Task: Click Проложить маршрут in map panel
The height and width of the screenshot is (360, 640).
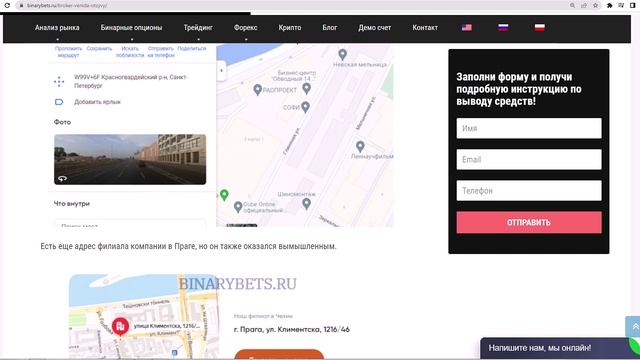Action: [x=68, y=52]
